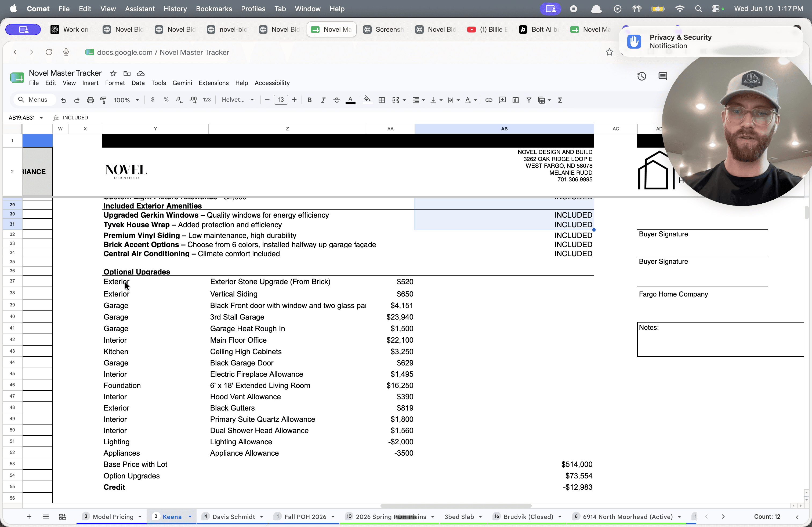Click the Print icon
Viewport: 812px width, 527px height.
pyautogui.click(x=90, y=100)
